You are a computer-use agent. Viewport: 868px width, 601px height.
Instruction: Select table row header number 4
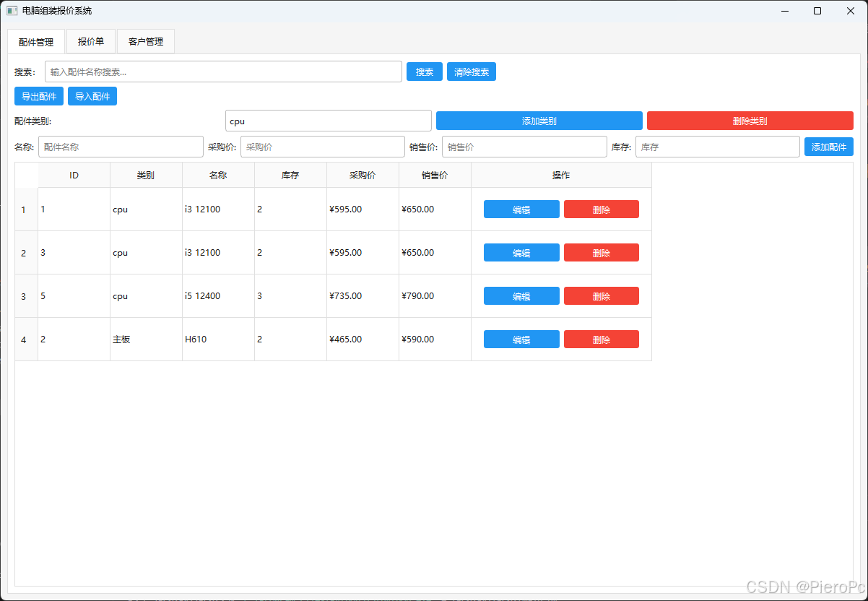(27, 340)
